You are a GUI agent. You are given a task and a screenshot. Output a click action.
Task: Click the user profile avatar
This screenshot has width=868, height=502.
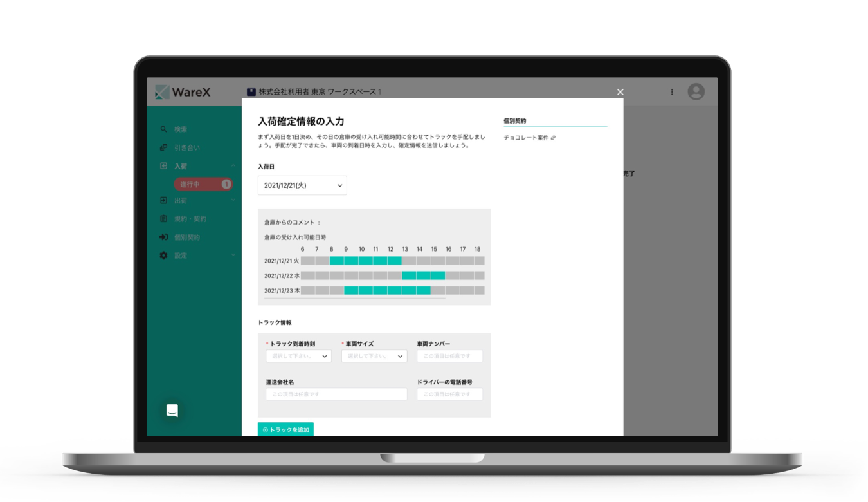(x=696, y=92)
